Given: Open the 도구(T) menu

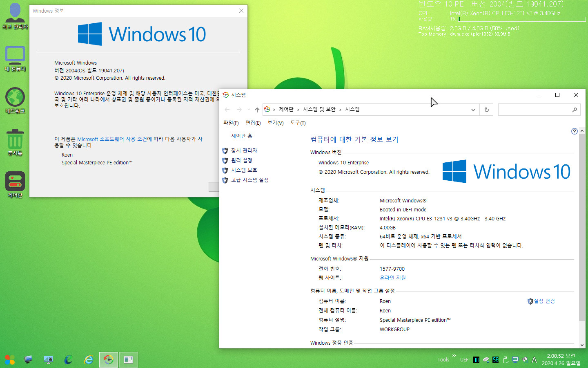Looking at the screenshot, I should (x=298, y=123).
